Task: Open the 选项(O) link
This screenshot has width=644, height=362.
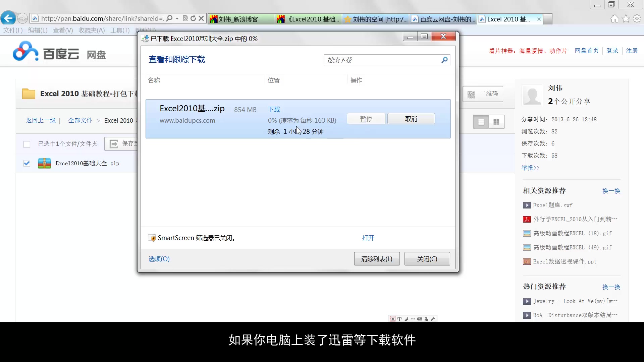Action: coord(159,259)
